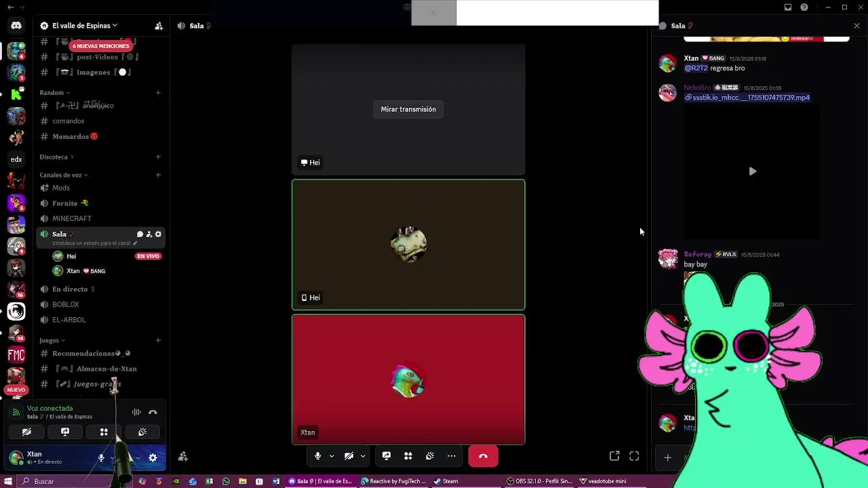Viewport: 868px width, 488px height.
Task: Create channel in Random category
Action: (158, 92)
